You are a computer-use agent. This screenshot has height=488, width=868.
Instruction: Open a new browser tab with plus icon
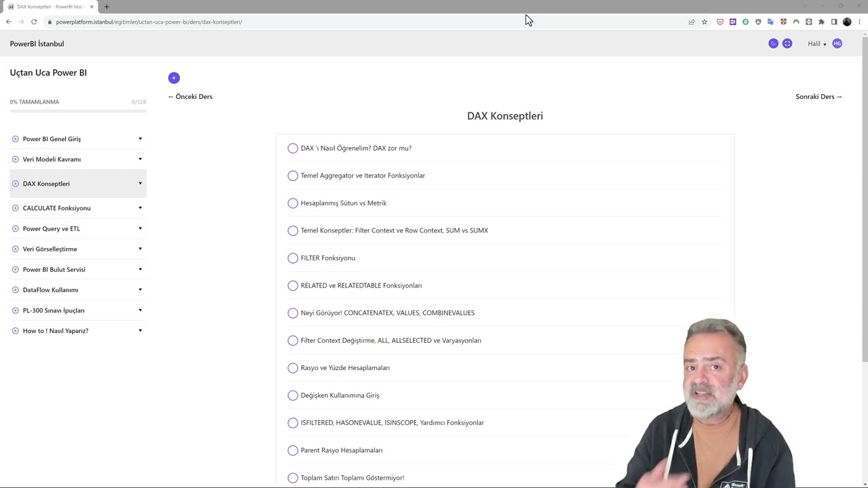point(106,7)
